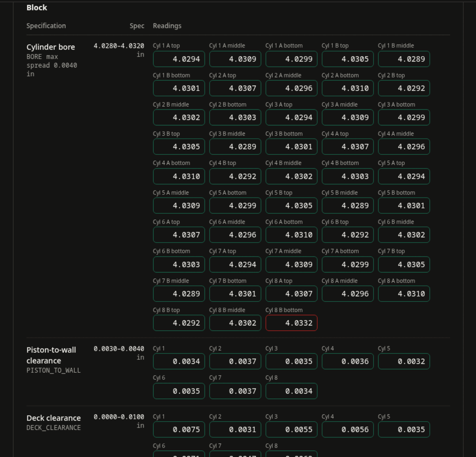The height and width of the screenshot is (457, 476).
Task: Edit the Cyl 3 B top bore value
Action: pos(179,147)
